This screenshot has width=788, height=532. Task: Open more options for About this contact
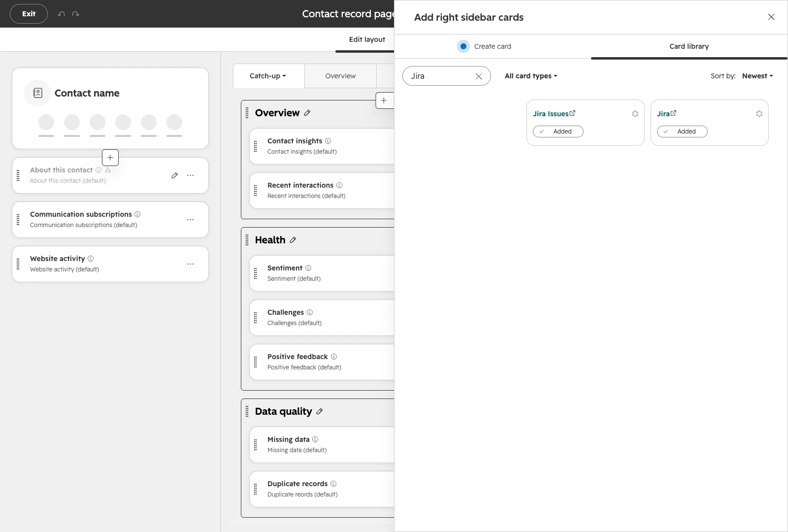click(191, 175)
